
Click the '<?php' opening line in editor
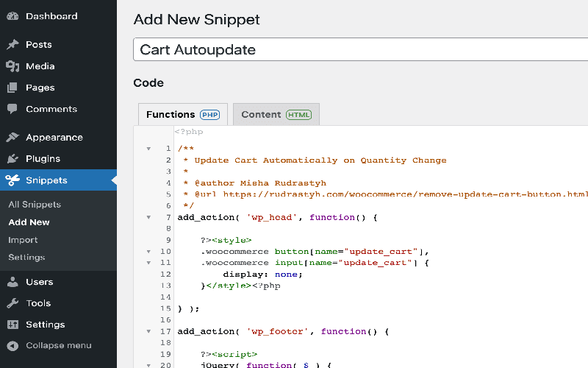coord(189,132)
